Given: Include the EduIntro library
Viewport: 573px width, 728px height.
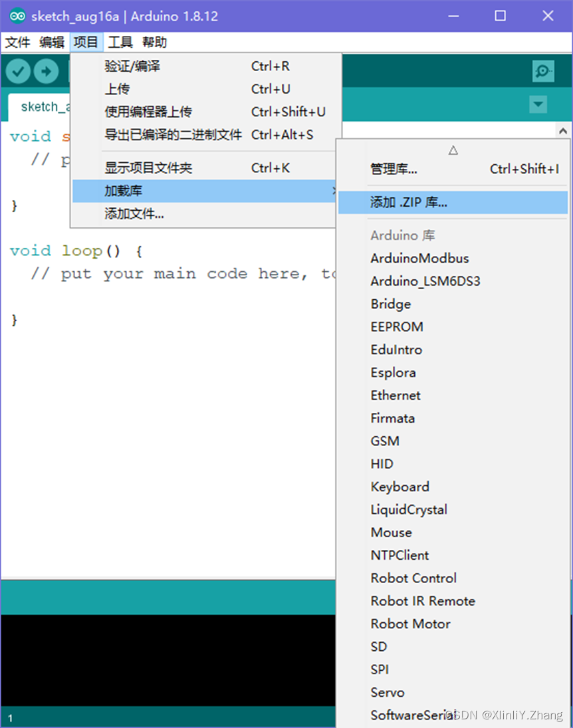Looking at the screenshot, I should click(453, 350).
